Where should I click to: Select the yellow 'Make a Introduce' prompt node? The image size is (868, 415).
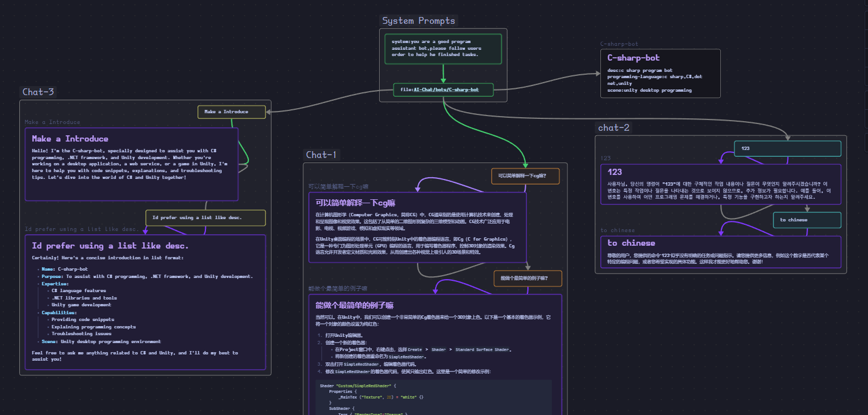pyautogui.click(x=231, y=112)
